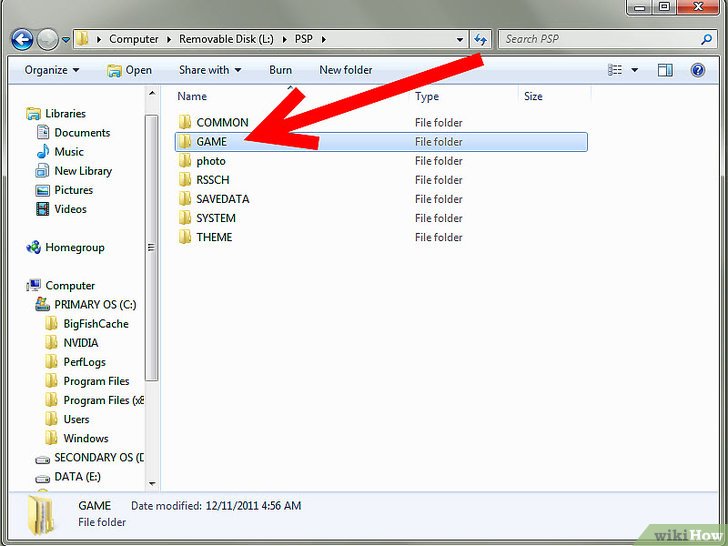Open the Share with menu
This screenshot has width=728, height=546.
click(x=210, y=70)
